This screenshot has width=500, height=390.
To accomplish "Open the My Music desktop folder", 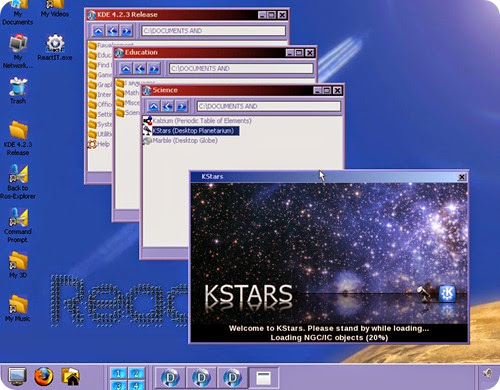I will click(x=18, y=308).
